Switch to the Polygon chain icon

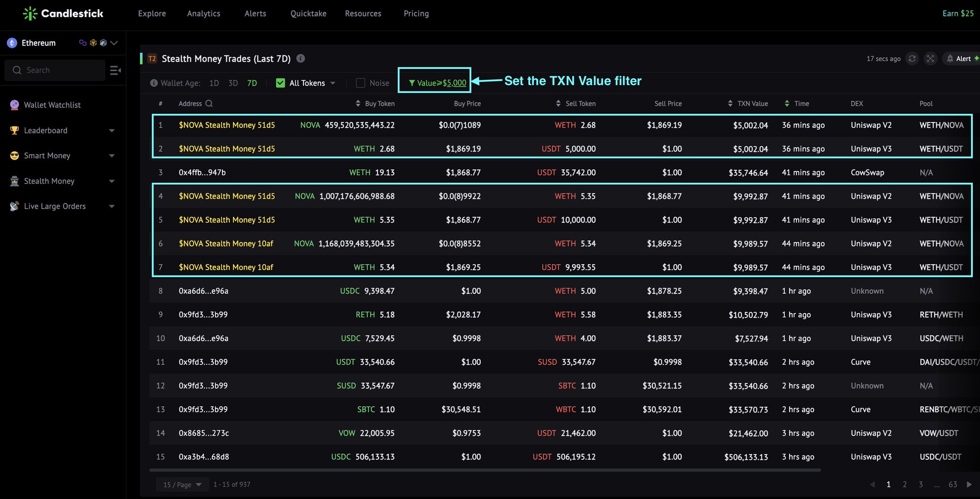click(83, 43)
